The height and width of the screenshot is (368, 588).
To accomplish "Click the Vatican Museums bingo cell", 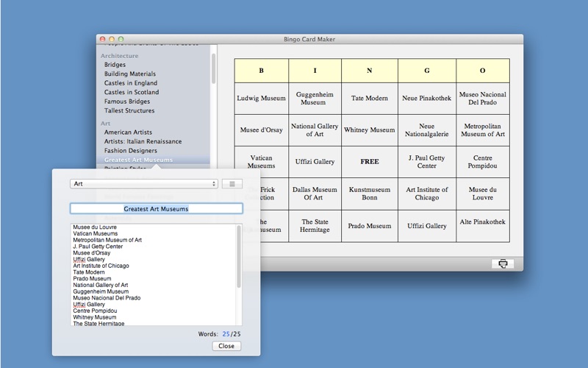I will tap(262, 162).
